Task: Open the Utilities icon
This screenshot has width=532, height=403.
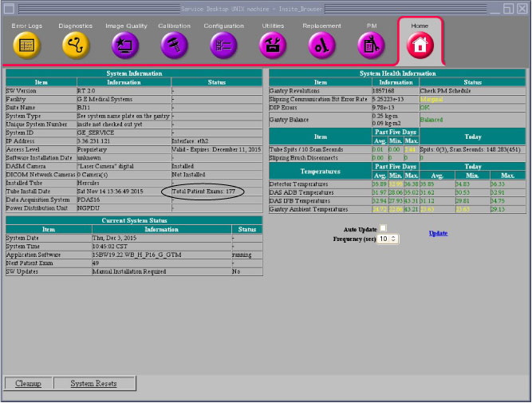Action: 273,45
